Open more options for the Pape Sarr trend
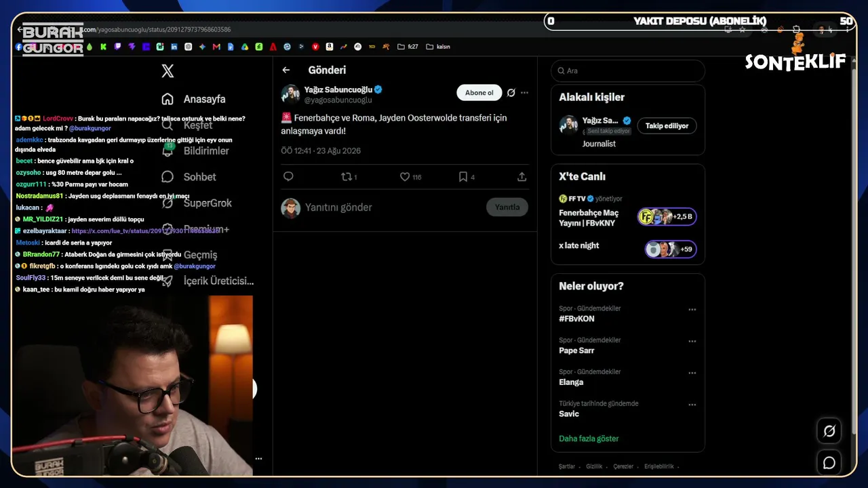The width and height of the screenshot is (868, 488). point(692,342)
